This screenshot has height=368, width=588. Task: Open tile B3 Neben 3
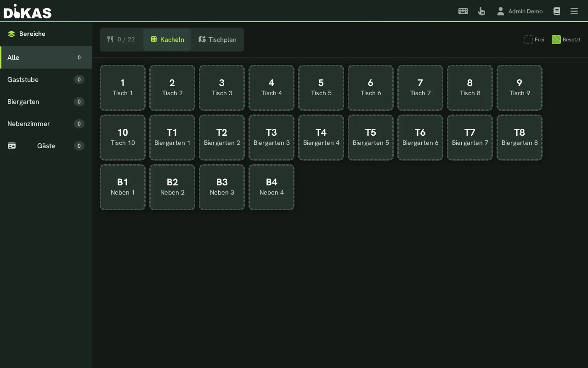pyautogui.click(x=222, y=187)
